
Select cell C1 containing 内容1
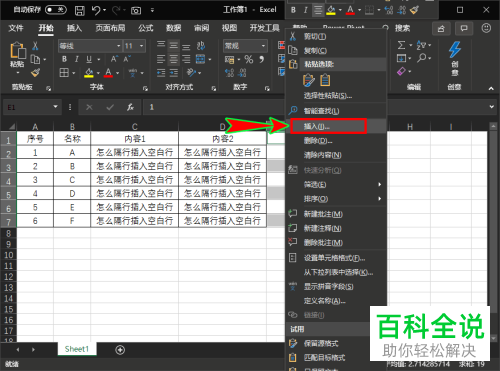[135, 138]
